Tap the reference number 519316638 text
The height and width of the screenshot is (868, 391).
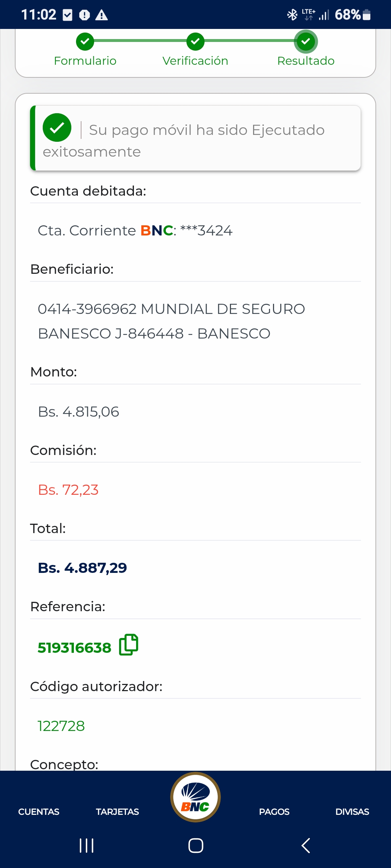[x=74, y=648]
